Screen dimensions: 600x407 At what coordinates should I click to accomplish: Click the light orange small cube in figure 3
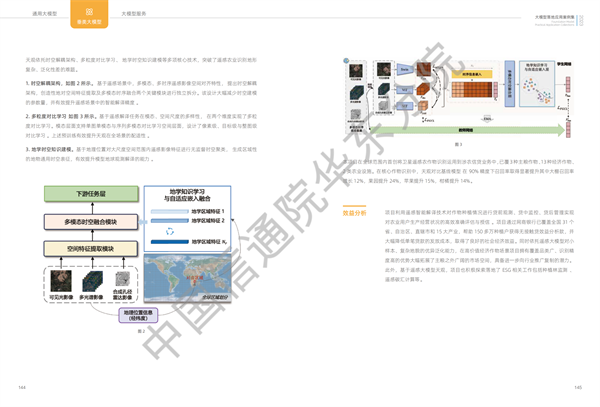coord(423,106)
